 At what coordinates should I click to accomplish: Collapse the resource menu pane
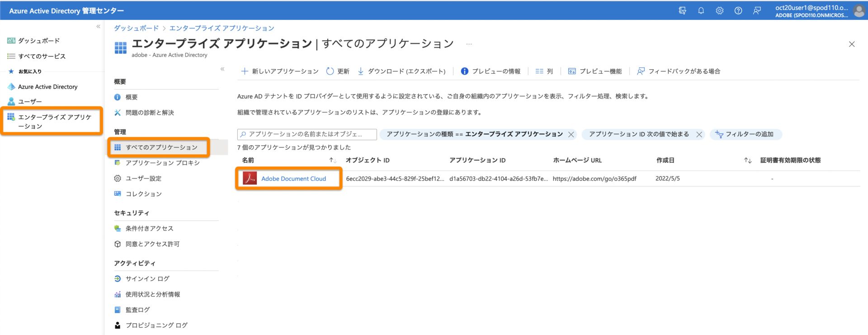pyautogui.click(x=222, y=69)
